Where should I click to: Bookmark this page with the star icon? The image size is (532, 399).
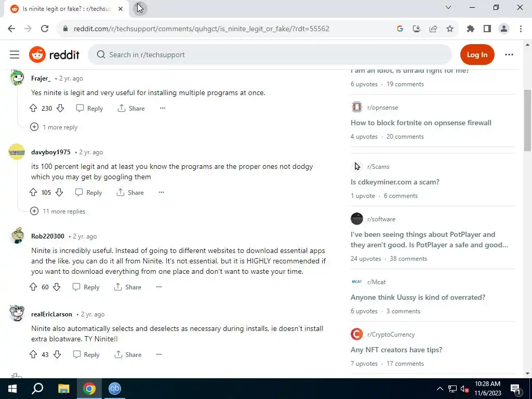tap(450, 29)
